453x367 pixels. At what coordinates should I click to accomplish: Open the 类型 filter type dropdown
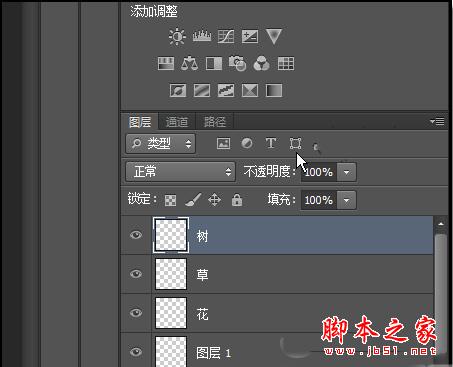[x=160, y=144]
